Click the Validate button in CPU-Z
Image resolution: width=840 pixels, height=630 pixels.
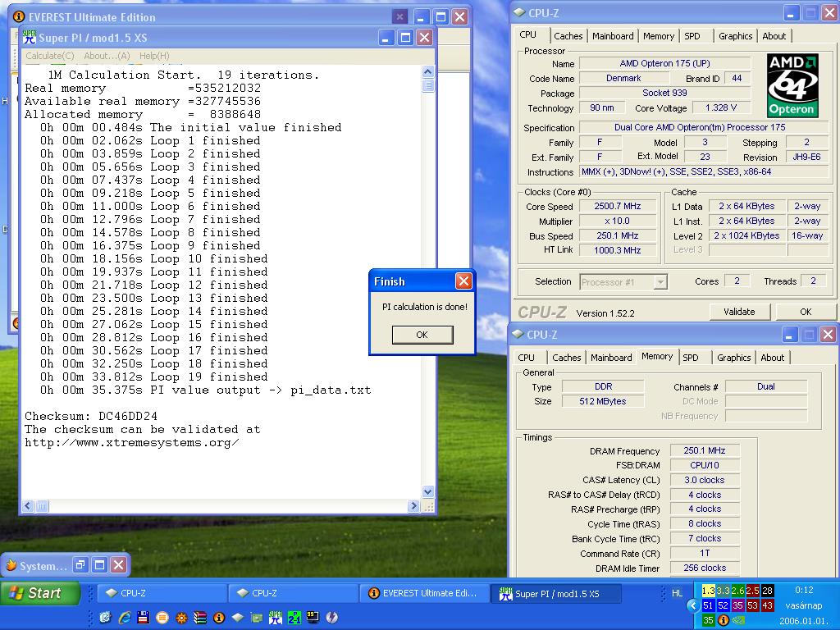click(x=739, y=312)
